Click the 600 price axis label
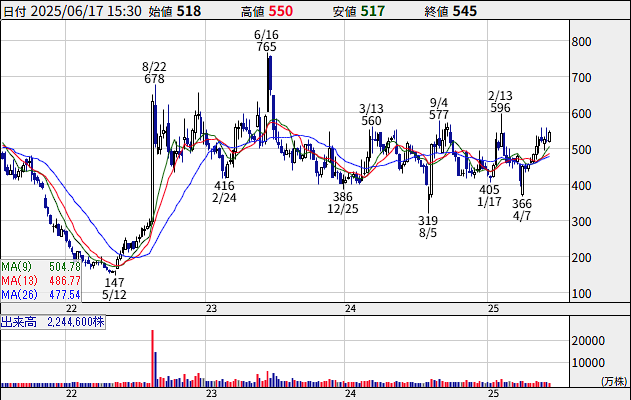The height and width of the screenshot is (400, 631). 582,114
